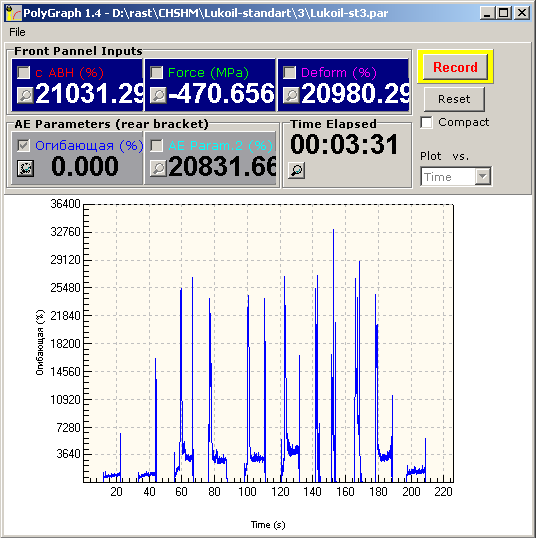536x538 pixels.
Task: Maximize the PolyGraph window
Action: tap(504, 13)
